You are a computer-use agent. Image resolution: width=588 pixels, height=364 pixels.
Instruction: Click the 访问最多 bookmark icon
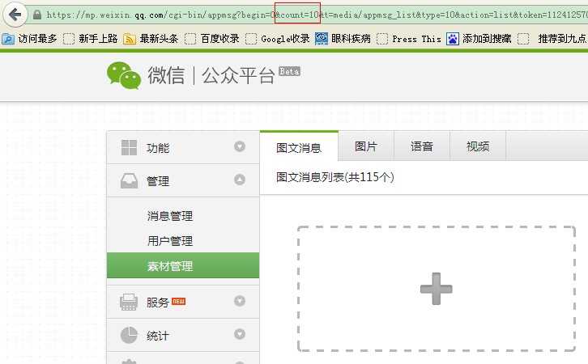[8, 39]
